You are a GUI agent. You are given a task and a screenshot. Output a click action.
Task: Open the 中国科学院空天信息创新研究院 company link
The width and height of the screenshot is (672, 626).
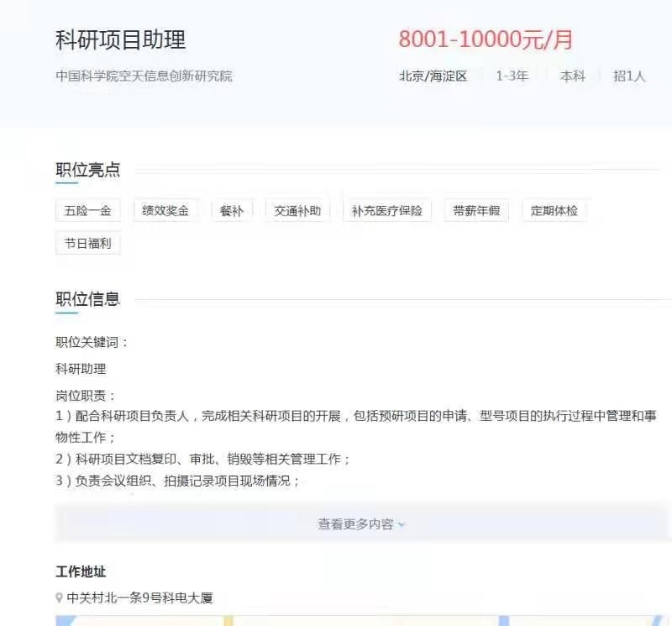(144, 76)
